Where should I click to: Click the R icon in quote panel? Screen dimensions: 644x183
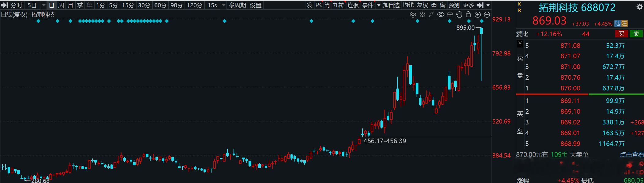pyautogui.click(x=519, y=10)
